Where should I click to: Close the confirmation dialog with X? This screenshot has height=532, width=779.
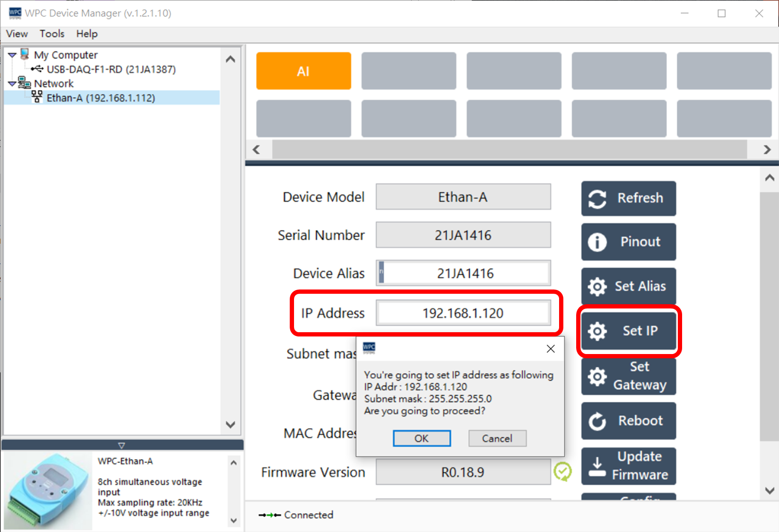[x=551, y=349]
